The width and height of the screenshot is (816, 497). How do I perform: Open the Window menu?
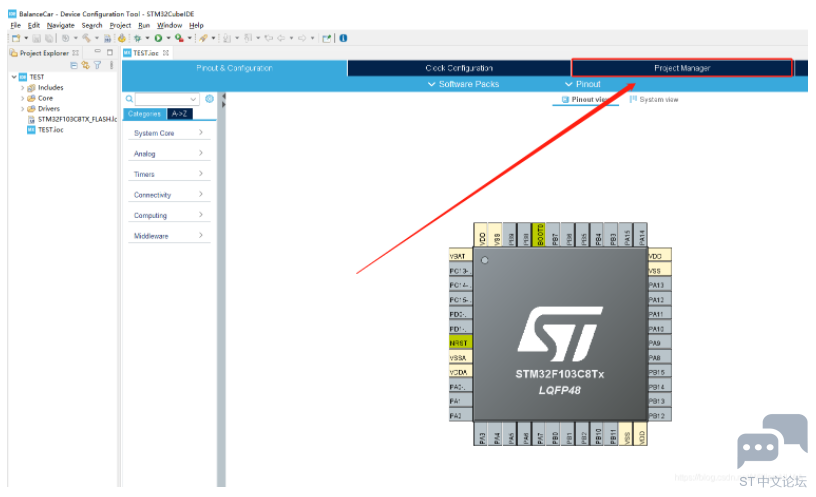(x=170, y=26)
